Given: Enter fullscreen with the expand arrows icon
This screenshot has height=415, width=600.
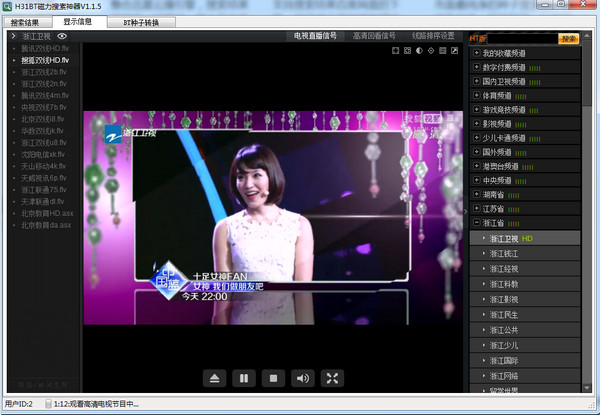Looking at the screenshot, I should click(x=332, y=378).
